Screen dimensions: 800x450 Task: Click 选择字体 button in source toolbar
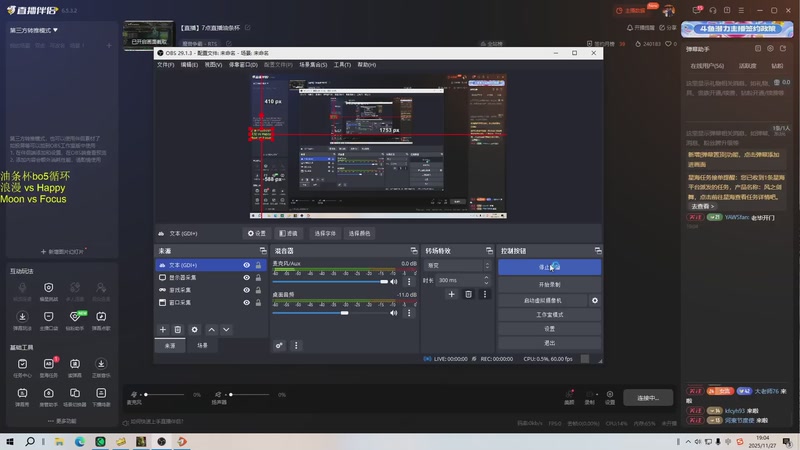tap(325, 233)
